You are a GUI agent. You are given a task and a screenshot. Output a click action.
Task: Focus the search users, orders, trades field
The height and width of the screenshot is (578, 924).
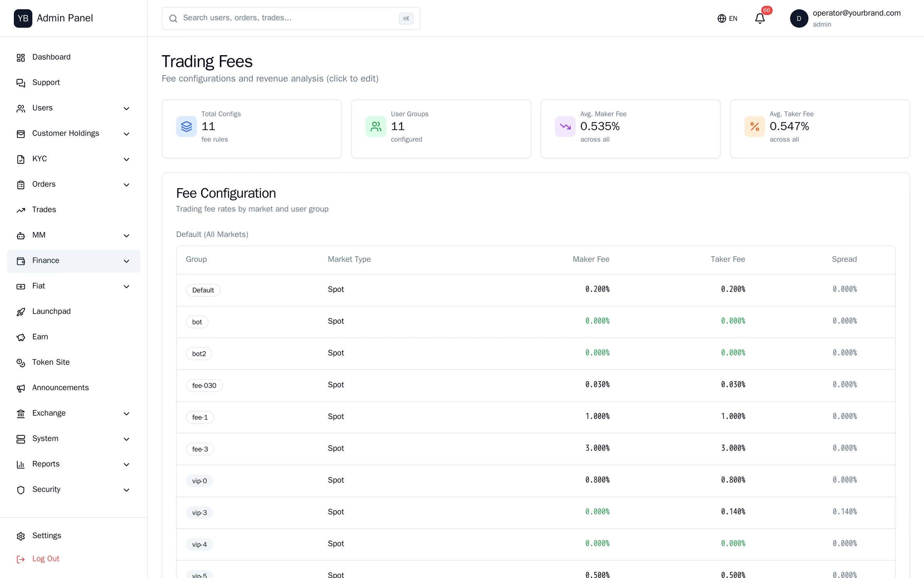tap(291, 18)
